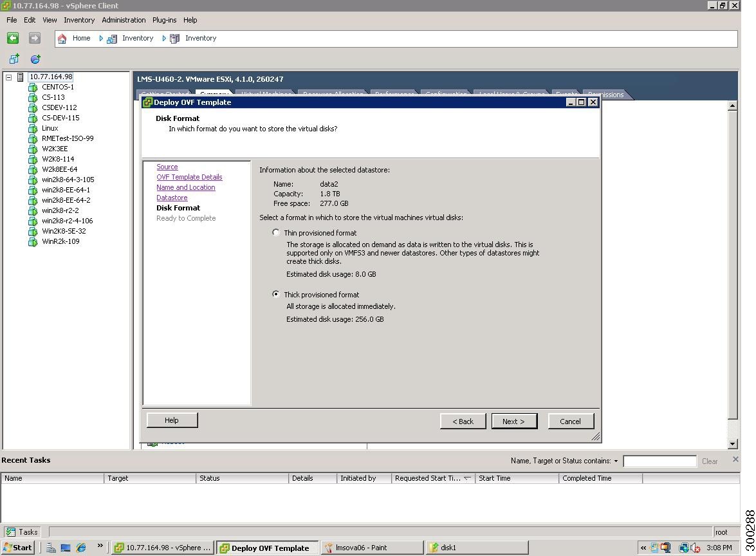The image size is (756, 556).
Task: Select the W2K3EE VM icon
Action: [33, 149]
